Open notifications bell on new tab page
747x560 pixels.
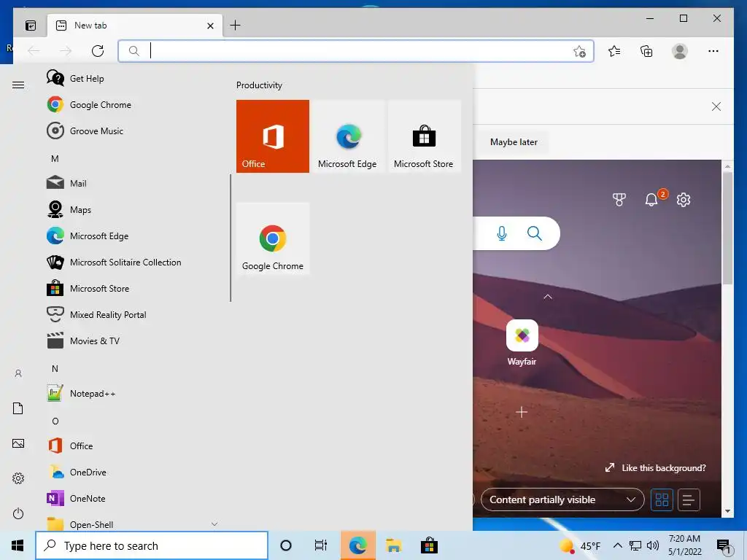coord(651,200)
